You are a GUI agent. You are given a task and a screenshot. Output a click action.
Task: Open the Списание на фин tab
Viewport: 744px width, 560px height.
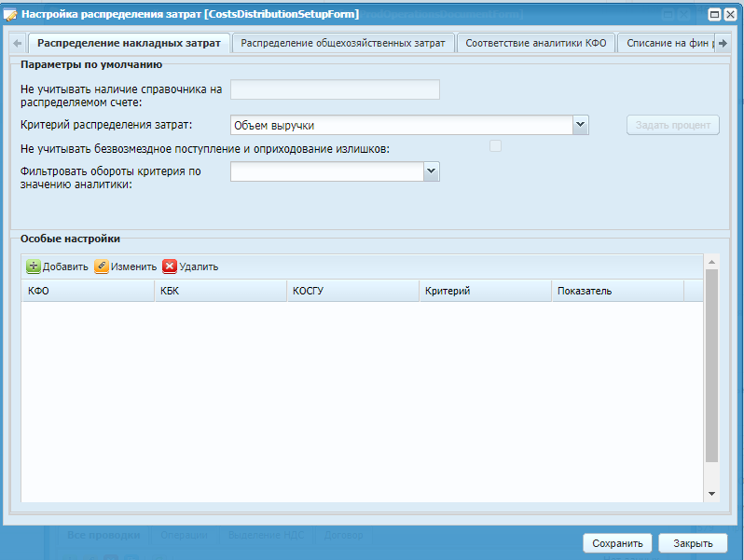[x=667, y=43]
